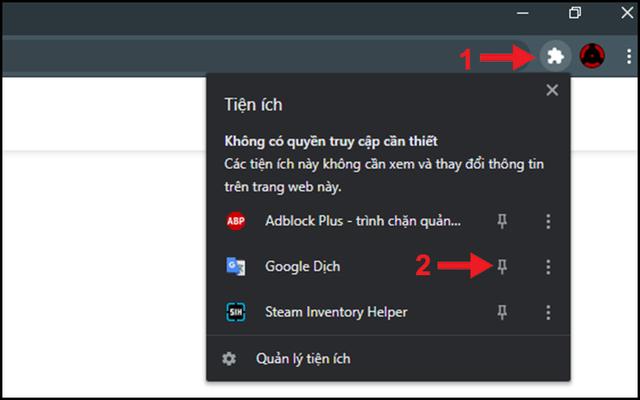
Task: Open more options for Steam Inventory Helper
Action: [x=547, y=312]
